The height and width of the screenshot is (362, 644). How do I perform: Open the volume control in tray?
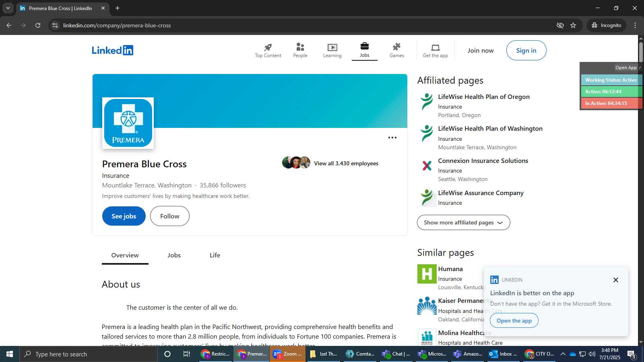pos(592,354)
